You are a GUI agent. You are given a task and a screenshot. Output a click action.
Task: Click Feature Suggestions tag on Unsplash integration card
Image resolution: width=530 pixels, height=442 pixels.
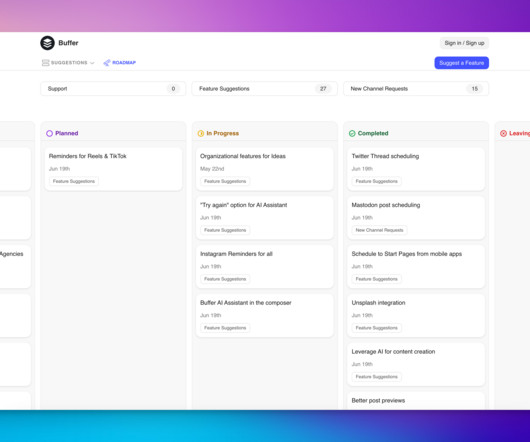pyautogui.click(x=377, y=328)
